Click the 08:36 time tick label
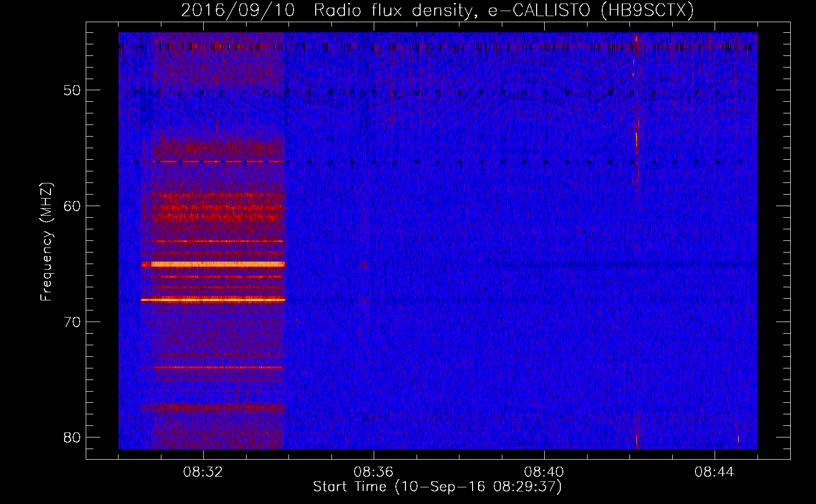Viewport: 816px width, 504px height. tap(374, 472)
